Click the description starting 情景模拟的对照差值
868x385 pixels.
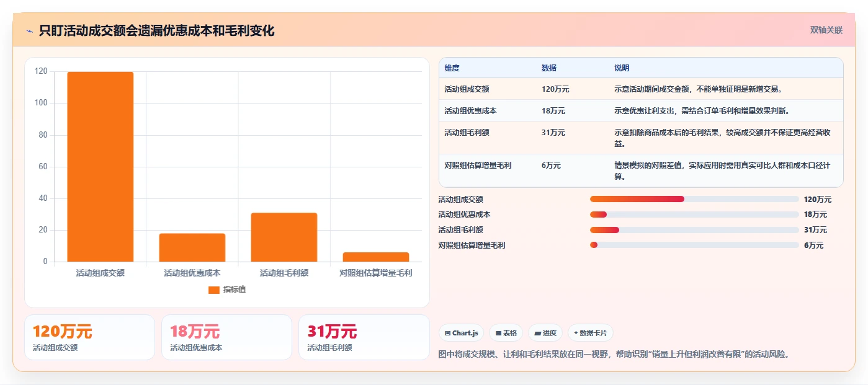722,170
